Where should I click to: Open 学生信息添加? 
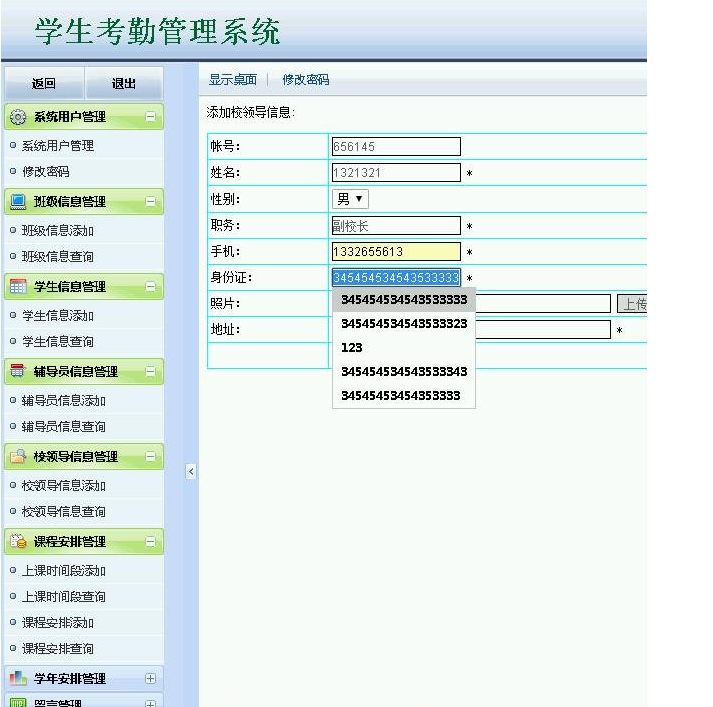[x=58, y=316]
